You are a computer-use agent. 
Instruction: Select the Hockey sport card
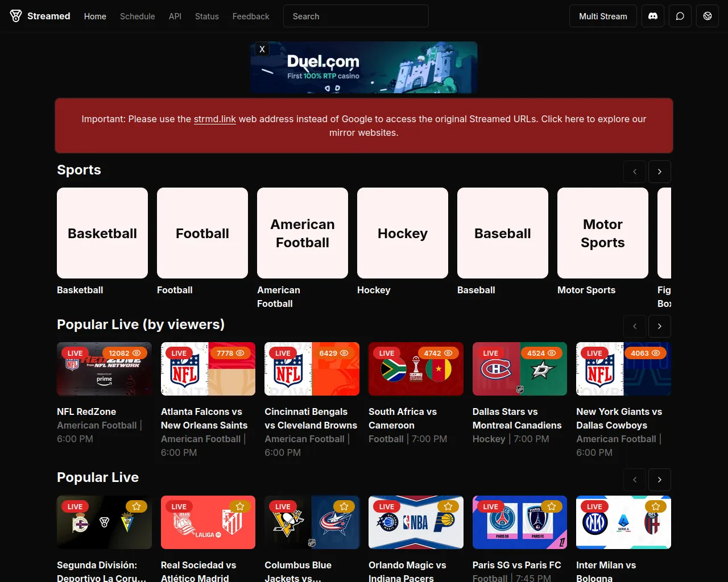(x=403, y=233)
